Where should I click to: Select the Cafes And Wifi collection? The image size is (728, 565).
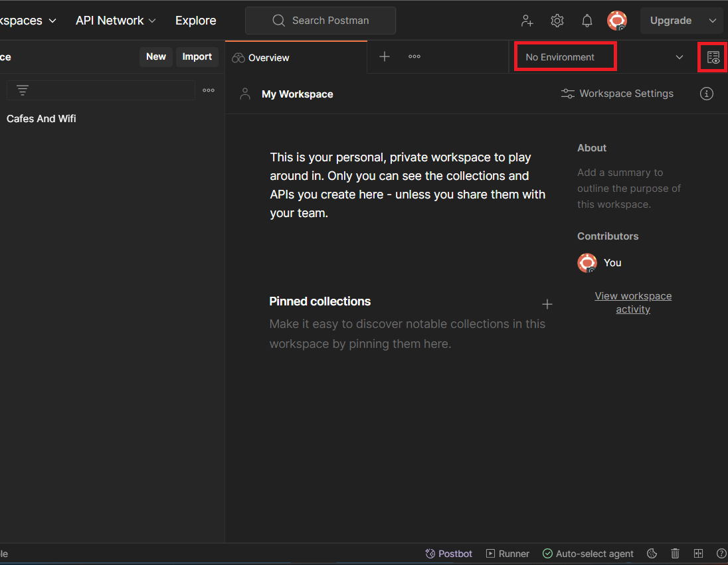click(41, 119)
